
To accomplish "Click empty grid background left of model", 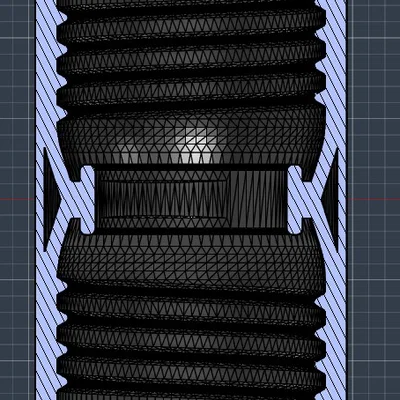I will [17, 100].
